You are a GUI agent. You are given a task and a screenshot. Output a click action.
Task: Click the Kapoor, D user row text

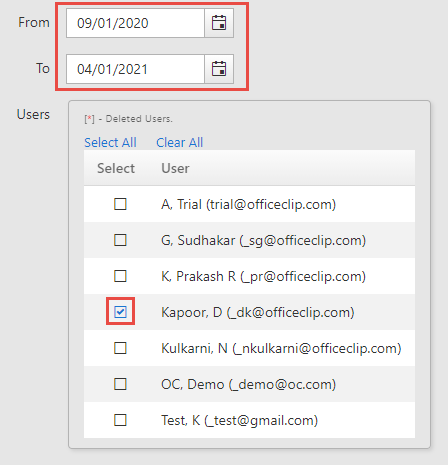258,313
